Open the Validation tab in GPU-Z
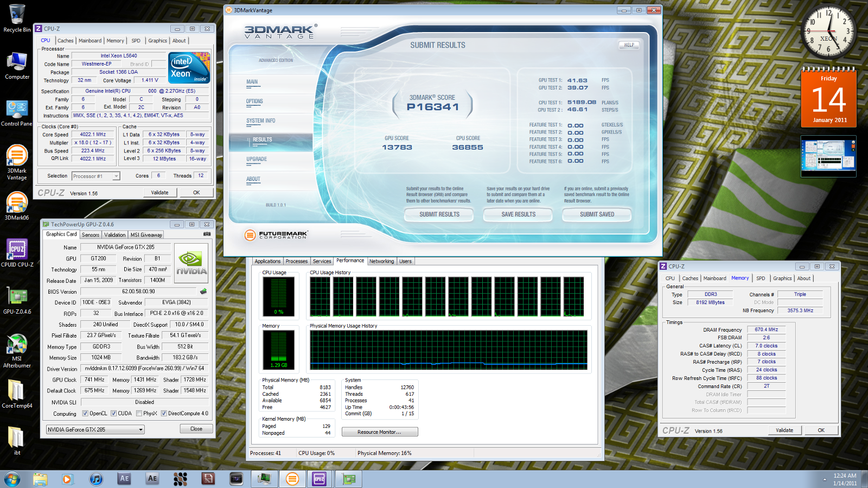Image resolution: width=868 pixels, height=488 pixels. pyautogui.click(x=115, y=235)
